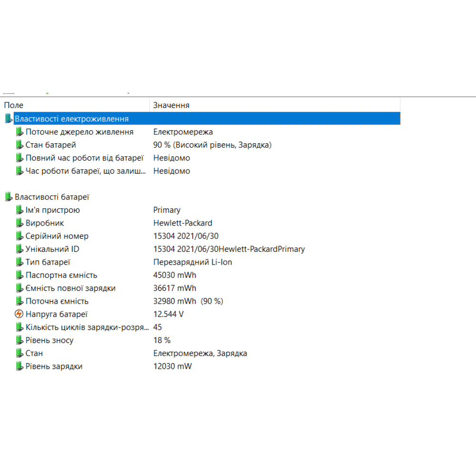Click the icon beside Повний час роботи від батареї
The width and height of the screenshot is (476, 476).
[20, 158]
